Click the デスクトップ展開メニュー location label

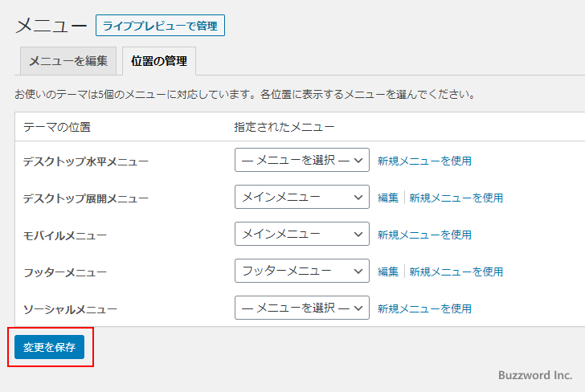[x=86, y=198]
